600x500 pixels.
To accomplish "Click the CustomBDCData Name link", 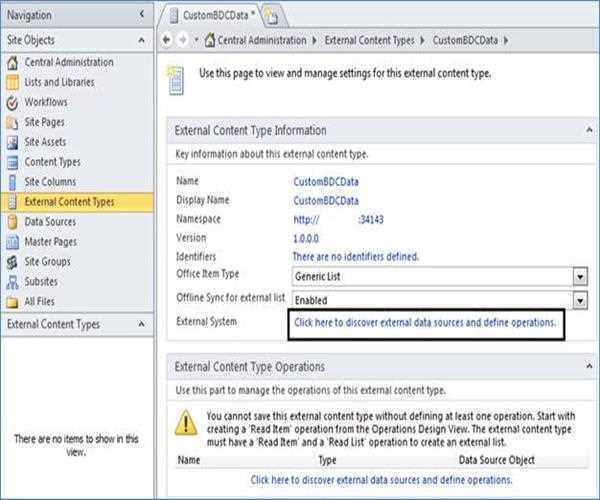I will click(325, 181).
